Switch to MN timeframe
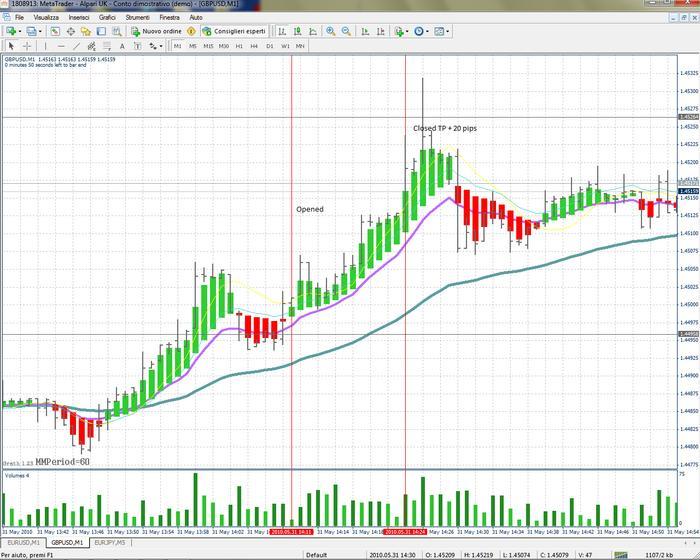Image resolution: width=700 pixels, height=560 pixels. point(300,46)
